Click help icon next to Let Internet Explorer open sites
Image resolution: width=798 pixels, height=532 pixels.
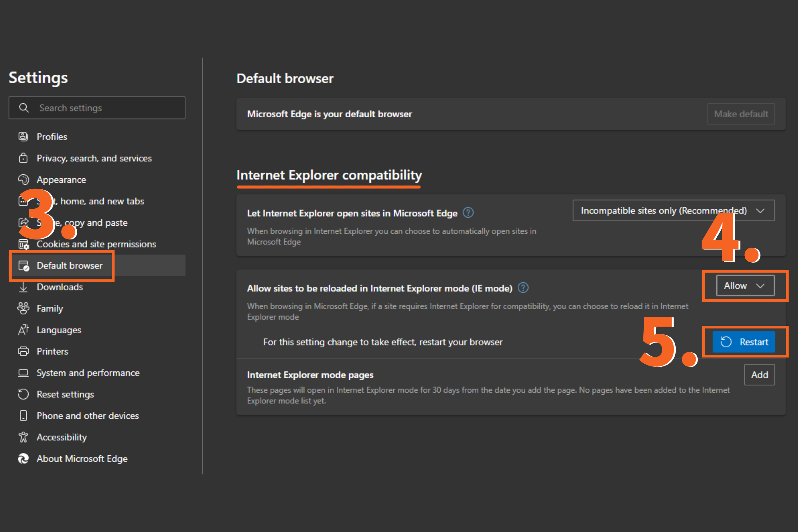[468, 213]
